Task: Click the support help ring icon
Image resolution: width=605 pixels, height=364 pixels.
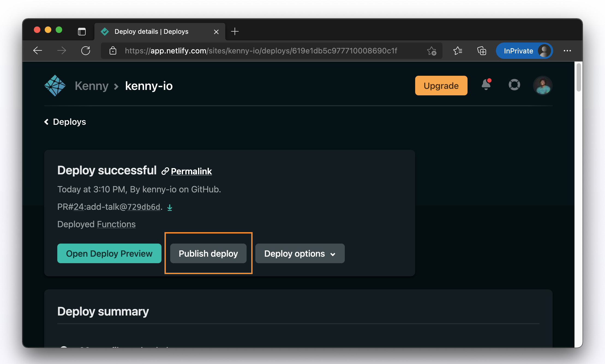Action: 514,85
